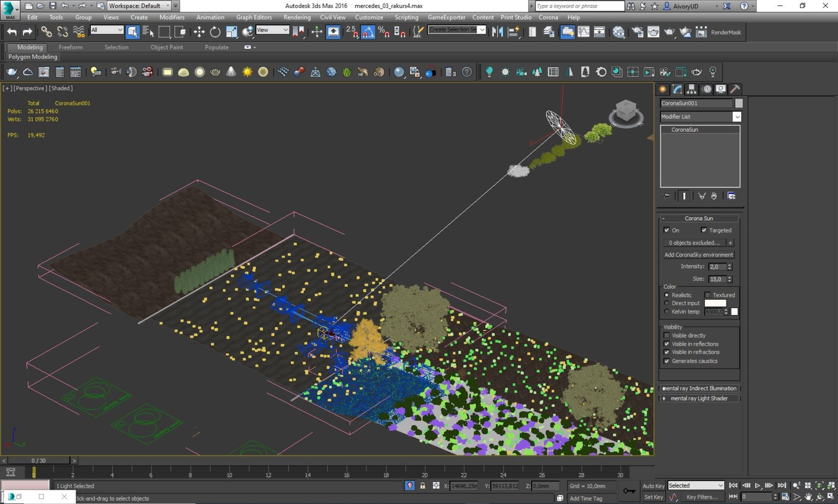Enable the Visible directly checkbox

[667, 336]
